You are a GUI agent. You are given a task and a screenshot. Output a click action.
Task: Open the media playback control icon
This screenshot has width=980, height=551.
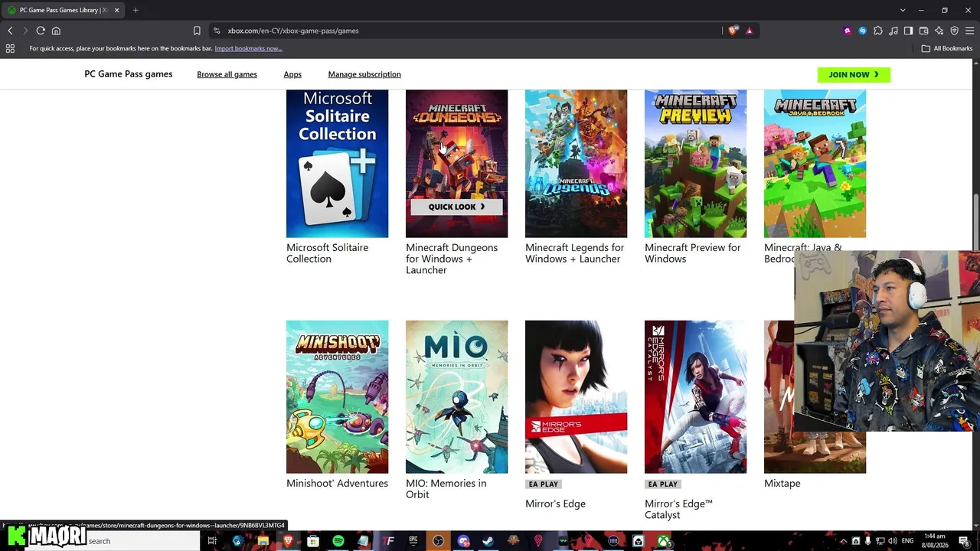point(893,31)
